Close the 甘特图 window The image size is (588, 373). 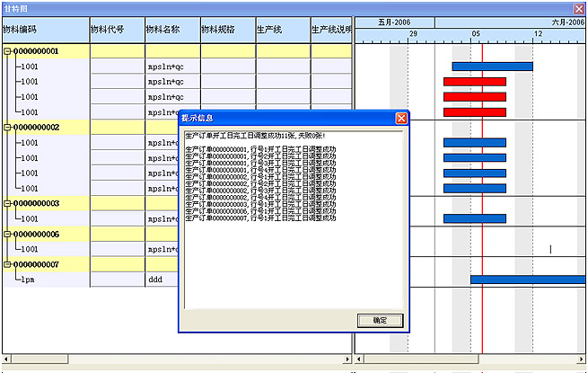click(579, 9)
